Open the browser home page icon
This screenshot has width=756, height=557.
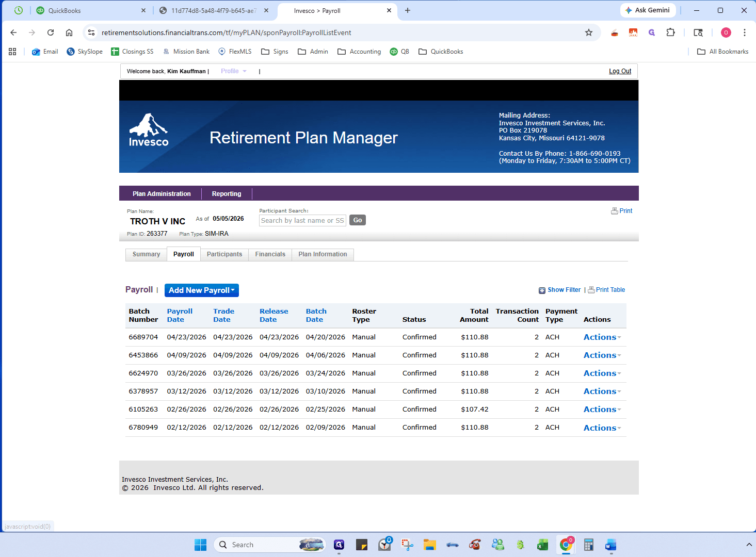point(69,32)
